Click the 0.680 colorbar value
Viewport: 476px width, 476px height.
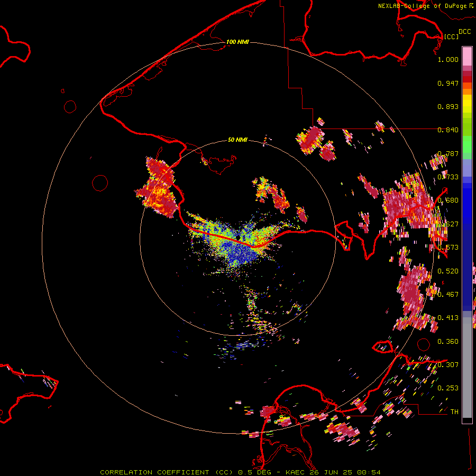[448, 200]
